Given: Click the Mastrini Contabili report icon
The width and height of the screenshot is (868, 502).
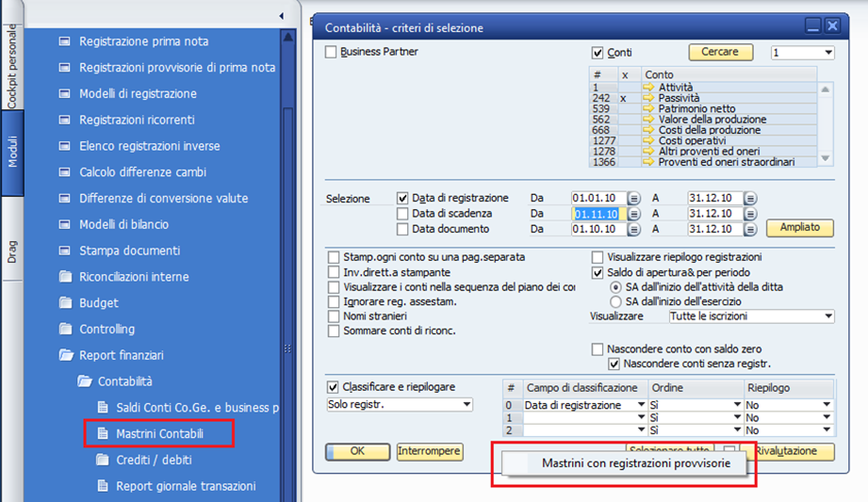Looking at the screenshot, I should (x=103, y=433).
